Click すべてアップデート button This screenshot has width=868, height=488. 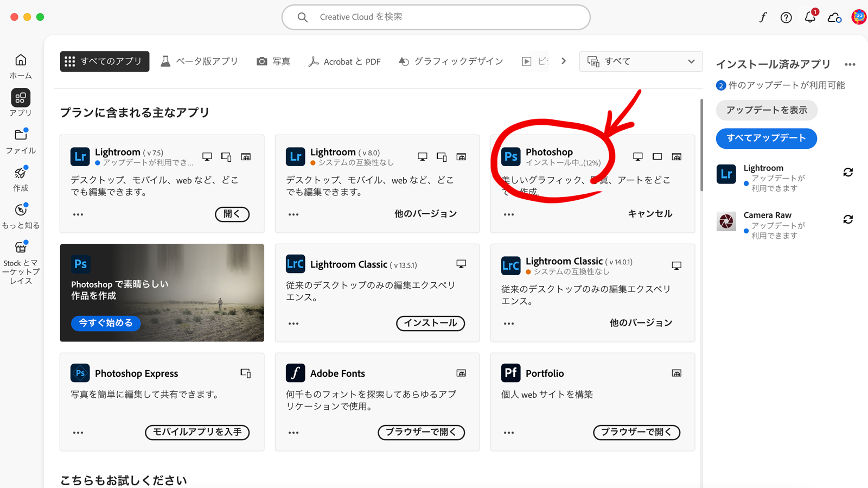click(766, 138)
